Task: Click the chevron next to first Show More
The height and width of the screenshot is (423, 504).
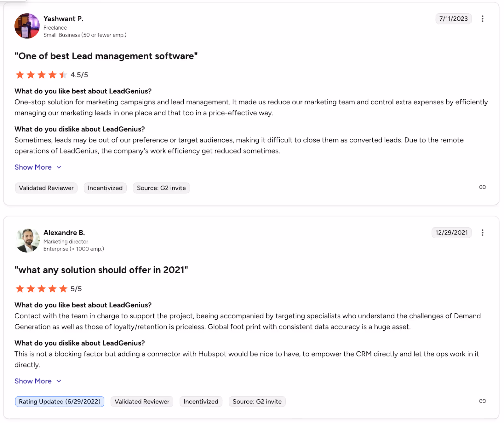Action: click(x=59, y=167)
